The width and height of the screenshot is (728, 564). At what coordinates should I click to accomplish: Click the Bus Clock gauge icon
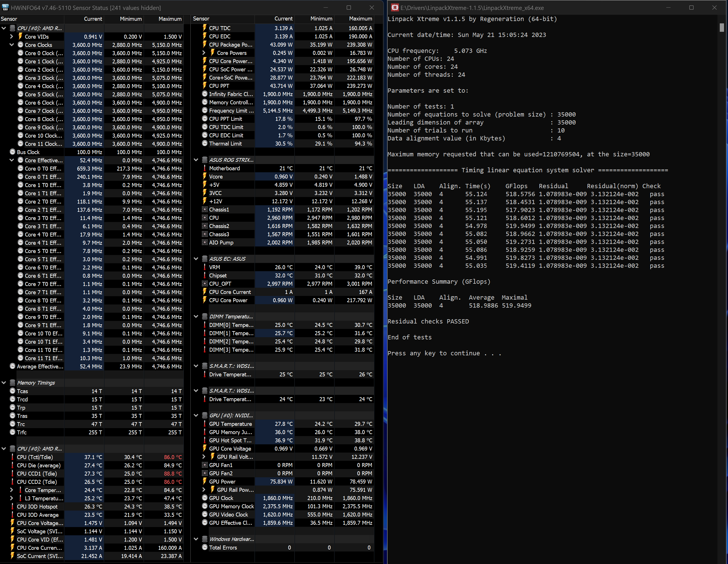pyautogui.click(x=13, y=152)
